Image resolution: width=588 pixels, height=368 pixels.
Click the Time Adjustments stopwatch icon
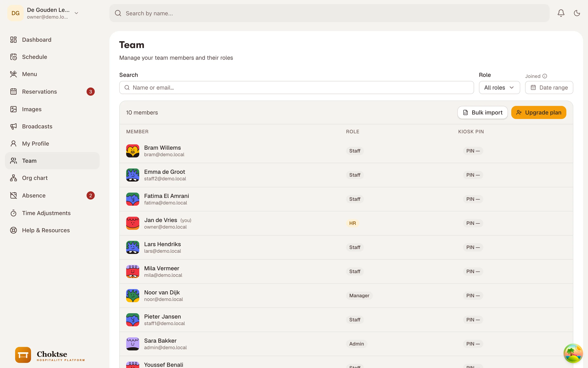14,213
